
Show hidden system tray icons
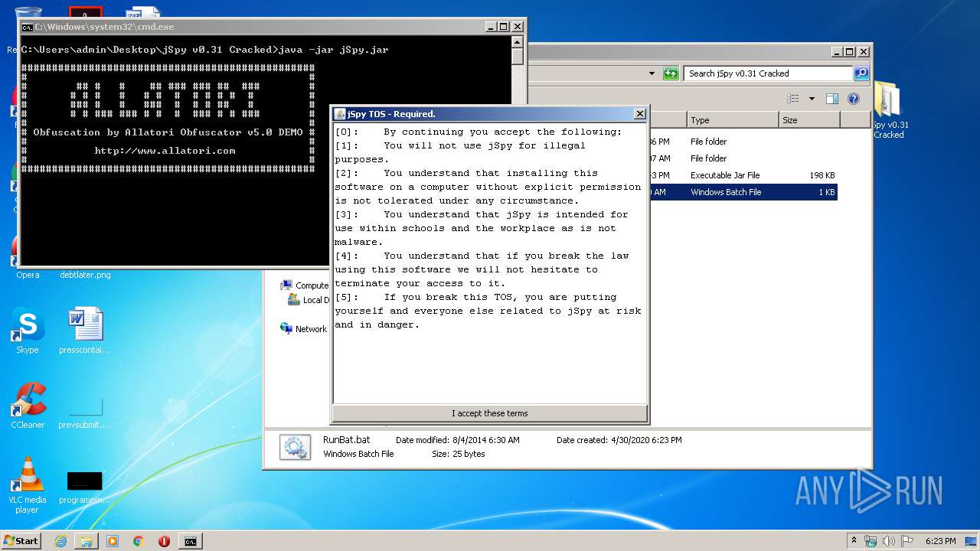coord(854,540)
